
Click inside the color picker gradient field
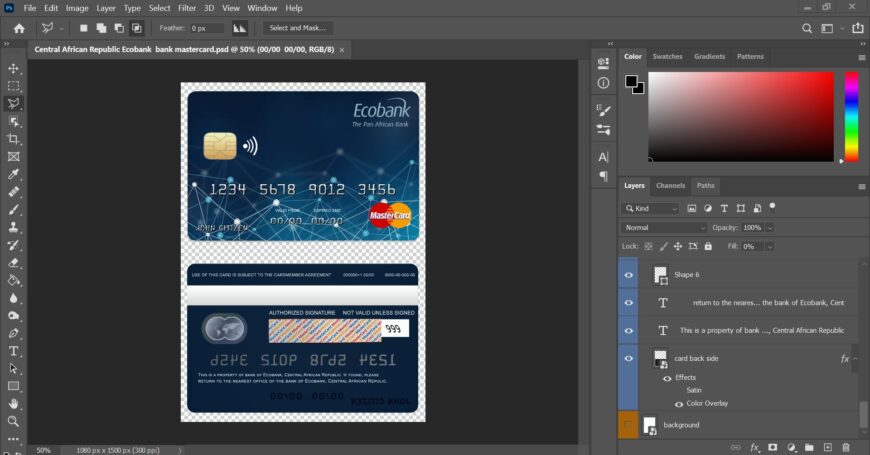click(x=741, y=117)
